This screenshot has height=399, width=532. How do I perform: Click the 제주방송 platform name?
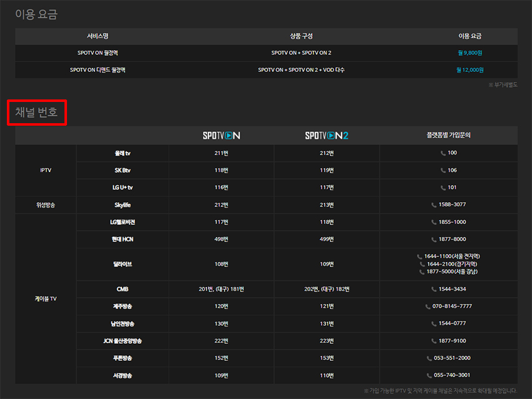click(x=123, y=306)
